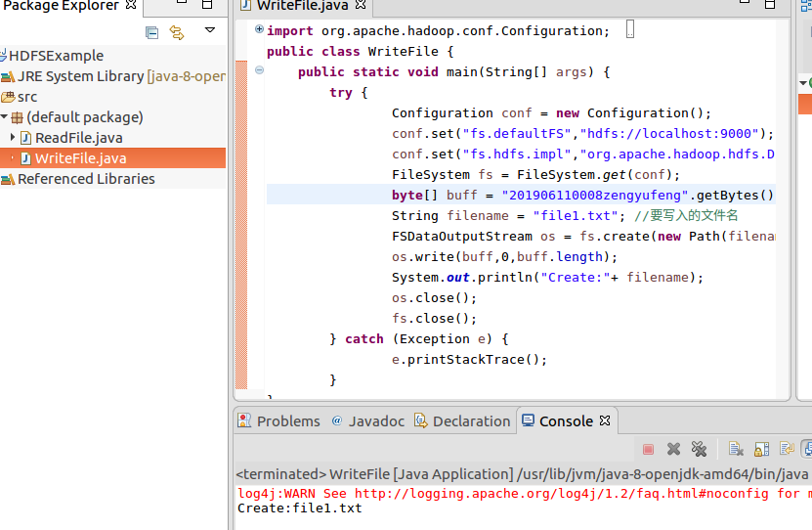Open the Problems tab
The image size is (812, 530).
[279, 420]
